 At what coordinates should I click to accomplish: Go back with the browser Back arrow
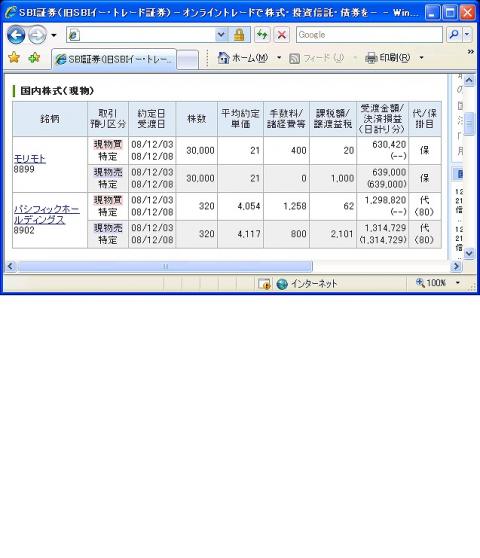pyautogui.click(x=16, y=35)
